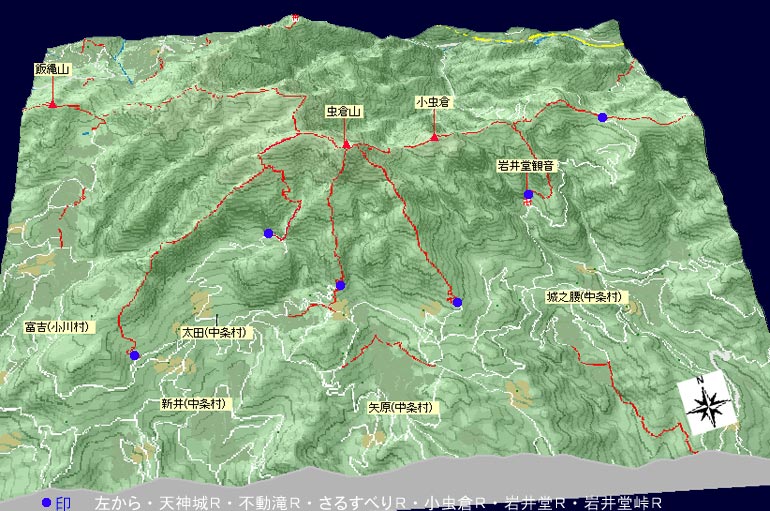Click the blue dot just below 岩井堂観音 label
Image resolution: width=770 pixels, height=511 pixels.
(528, 195)
